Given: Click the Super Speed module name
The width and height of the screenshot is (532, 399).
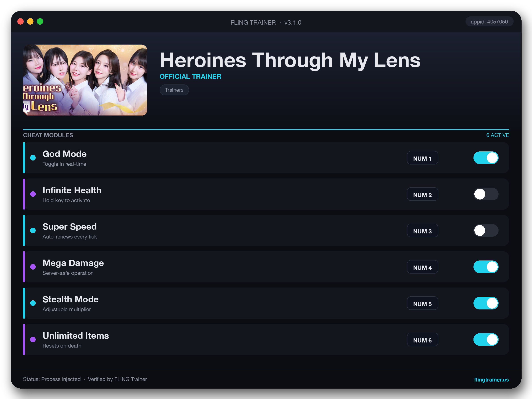Looking at the screenshot, I should (70, 227).
